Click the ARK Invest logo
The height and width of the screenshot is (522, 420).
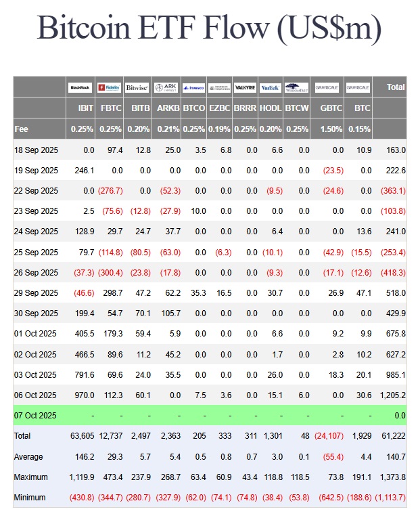tap(166, 87)
